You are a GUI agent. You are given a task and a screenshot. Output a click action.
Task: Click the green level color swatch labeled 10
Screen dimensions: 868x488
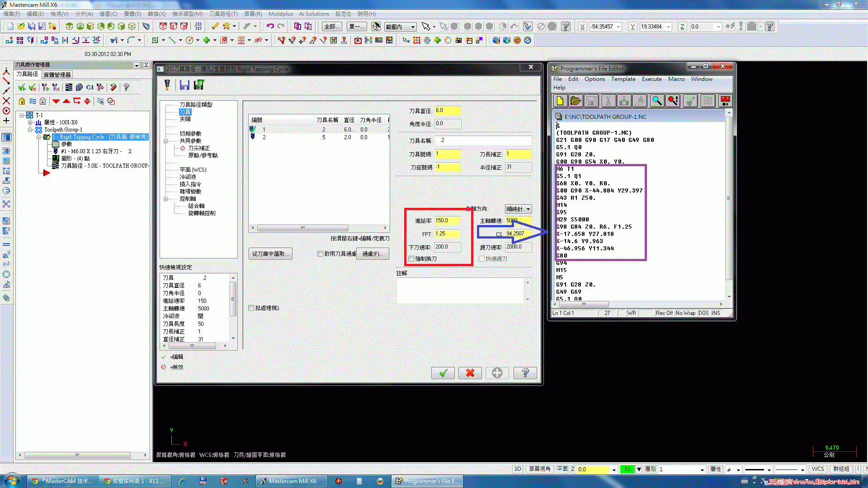(627, 469)
